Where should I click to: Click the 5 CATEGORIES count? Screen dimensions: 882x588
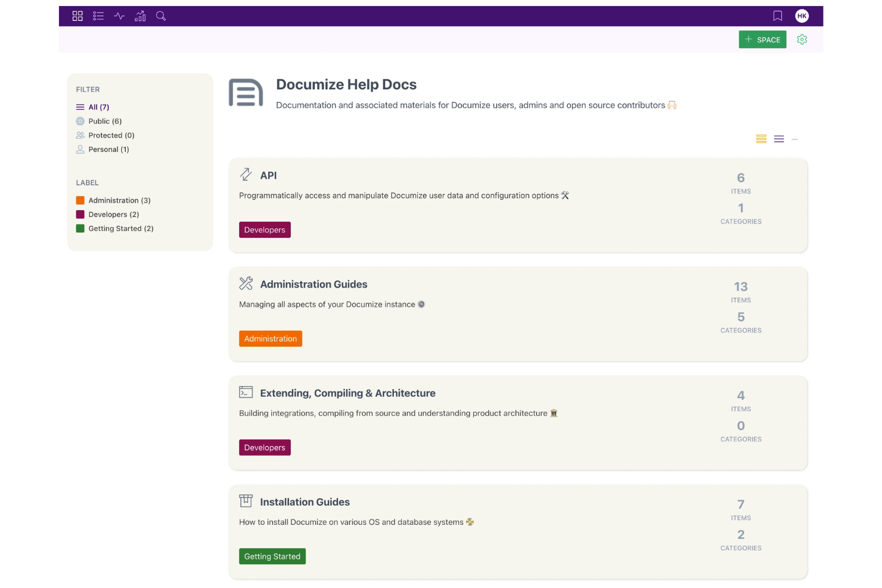click(741, 323)
